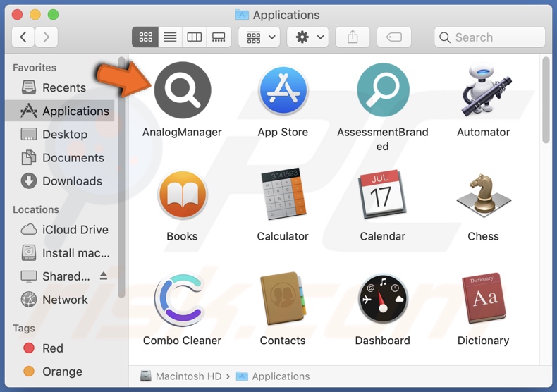Image resolution: width=557 pixels, height=392 pixels.
Task: Click the main file area scrollbar
Action: pyautogui.click(x=546, y=101)
